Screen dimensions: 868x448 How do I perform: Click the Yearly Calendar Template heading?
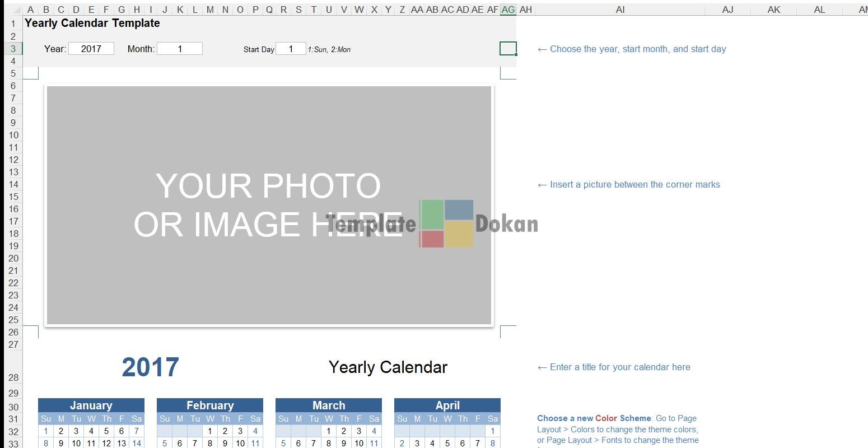(92, 23)
